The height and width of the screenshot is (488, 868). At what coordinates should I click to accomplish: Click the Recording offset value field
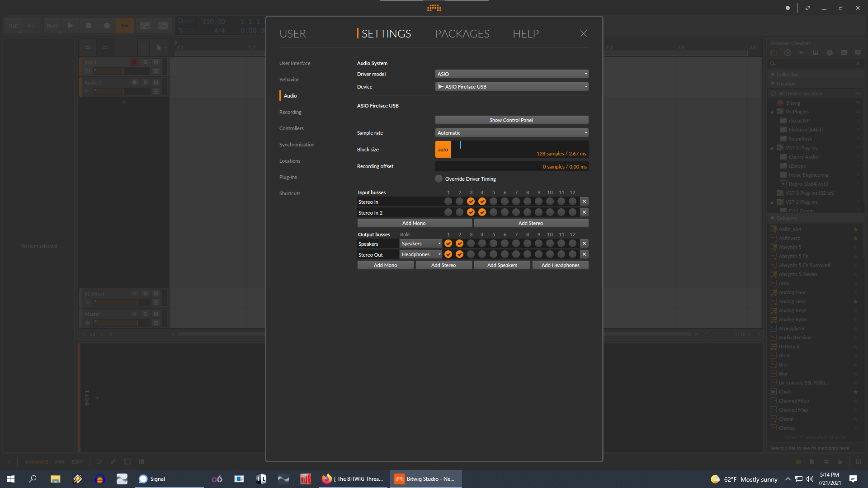(512, 167)
